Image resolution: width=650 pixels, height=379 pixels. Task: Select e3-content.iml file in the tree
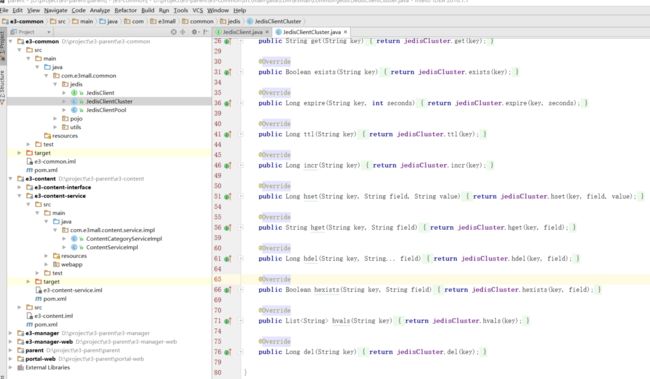point(54,316)
